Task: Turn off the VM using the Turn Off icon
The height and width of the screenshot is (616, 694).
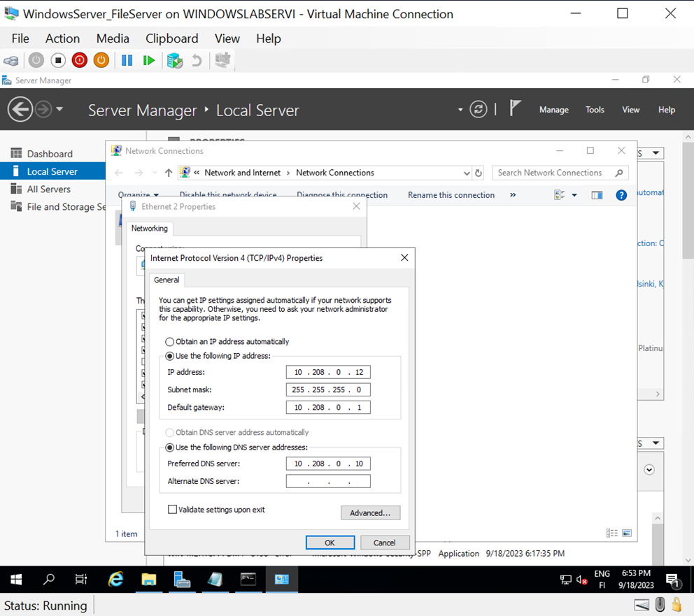Action: [58, 60]
